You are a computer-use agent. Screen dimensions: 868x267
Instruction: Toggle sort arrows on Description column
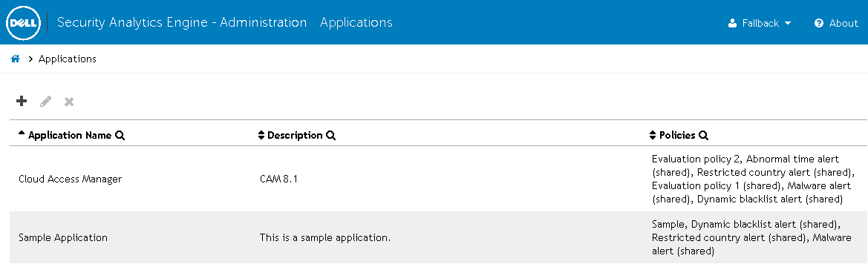tap(262, 136)
